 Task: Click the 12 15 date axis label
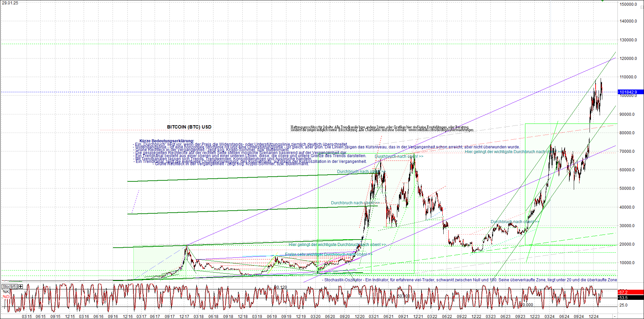[70, 317]
